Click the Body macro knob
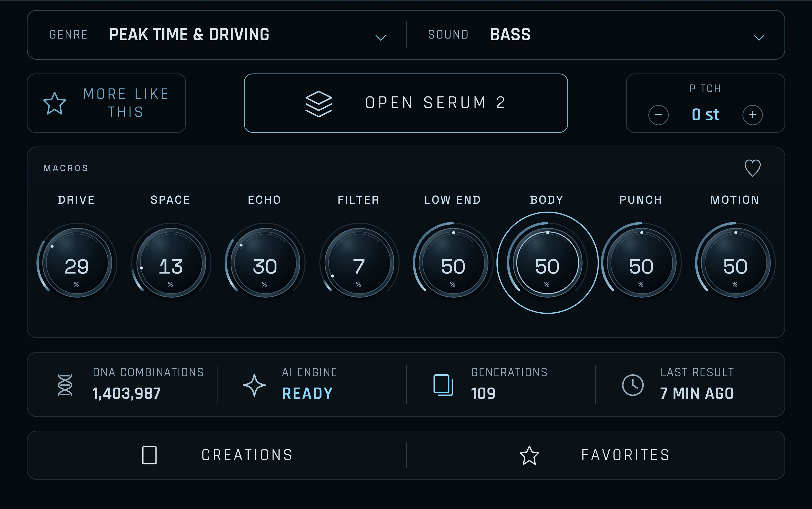This screenshot has height=509, width=812. pos(548,263)
